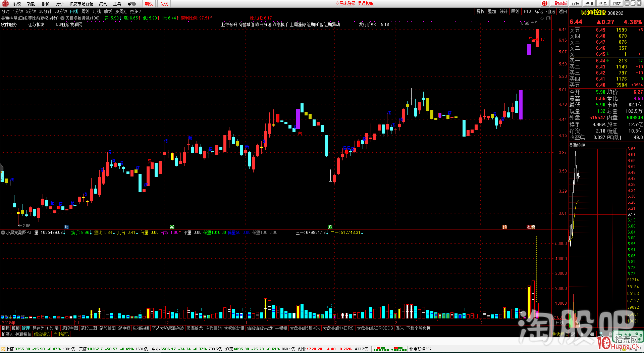Click the 跌 marker icon on the timeline
This screenshot has height=353, width=644.
click(x=330, y=227)
